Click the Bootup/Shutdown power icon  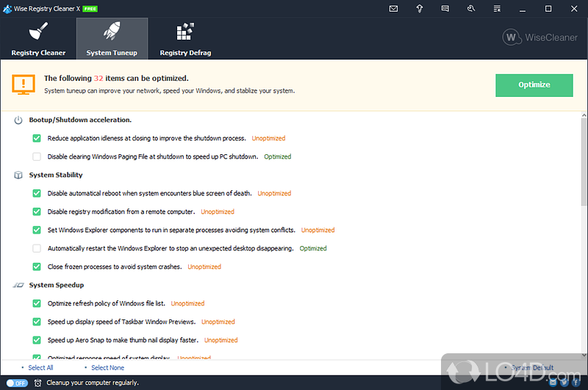[x=18, y=120]
